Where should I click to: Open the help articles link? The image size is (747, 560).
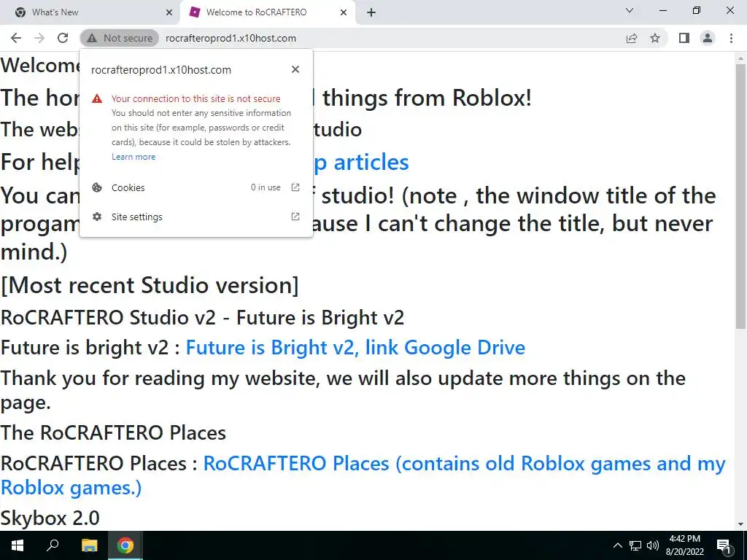pos(360,163)
